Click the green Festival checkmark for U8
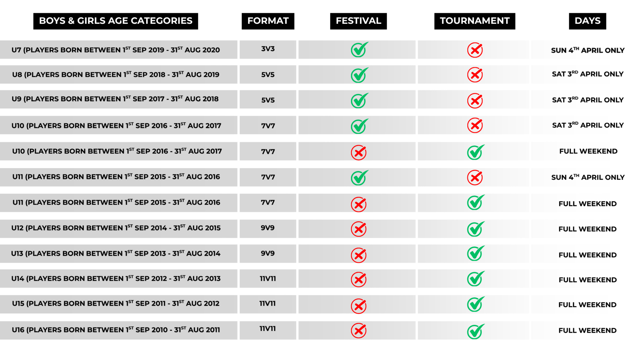Screen dimensions: 644x343 coord(359,75)
